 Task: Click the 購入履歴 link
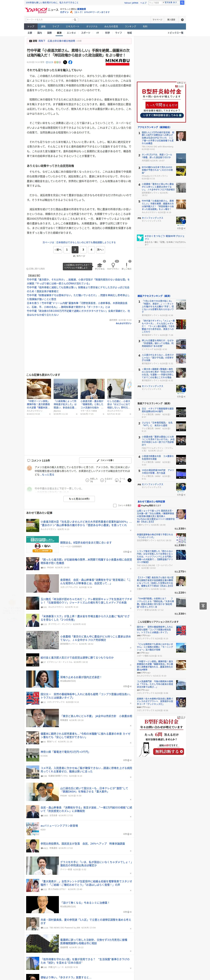coord(171,20)
